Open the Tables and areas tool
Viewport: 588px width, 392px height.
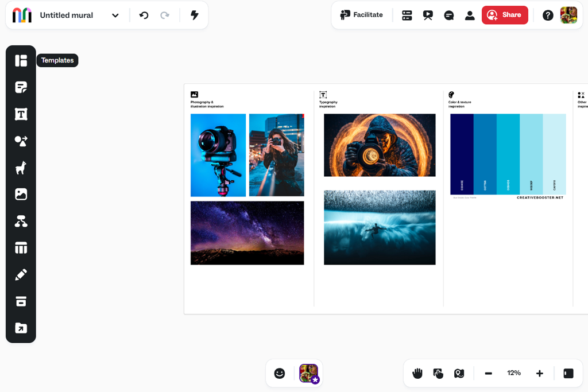[x=21, y=248]
